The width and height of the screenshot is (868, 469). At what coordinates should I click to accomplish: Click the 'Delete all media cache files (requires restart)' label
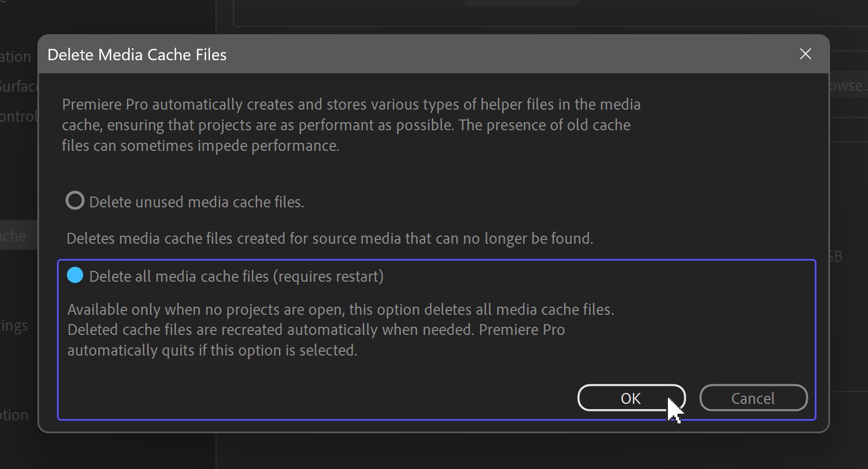[x=236, y=276]
